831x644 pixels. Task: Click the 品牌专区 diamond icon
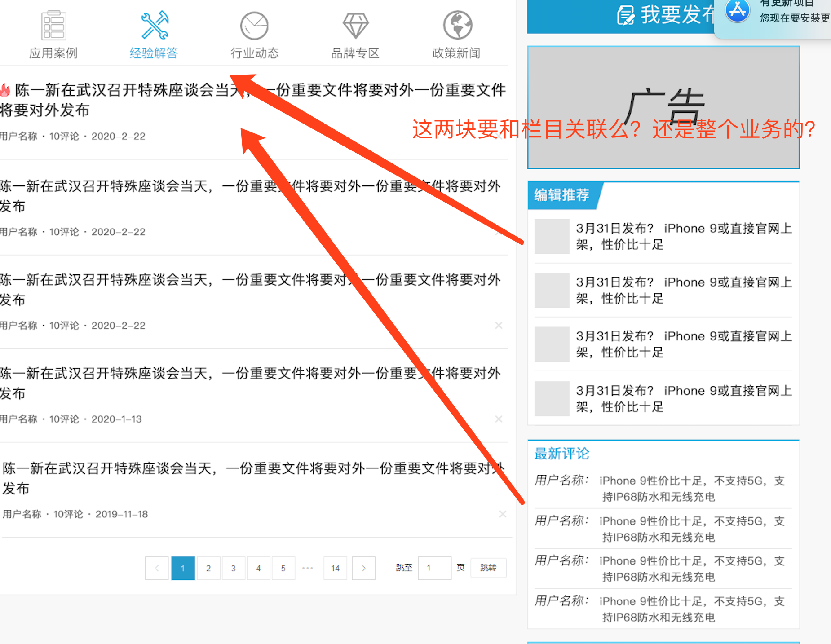click(x=355, y=26)
